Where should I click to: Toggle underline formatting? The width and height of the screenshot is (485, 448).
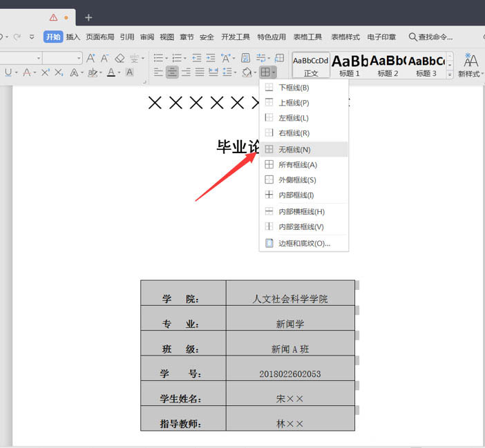tap(8, 72)
